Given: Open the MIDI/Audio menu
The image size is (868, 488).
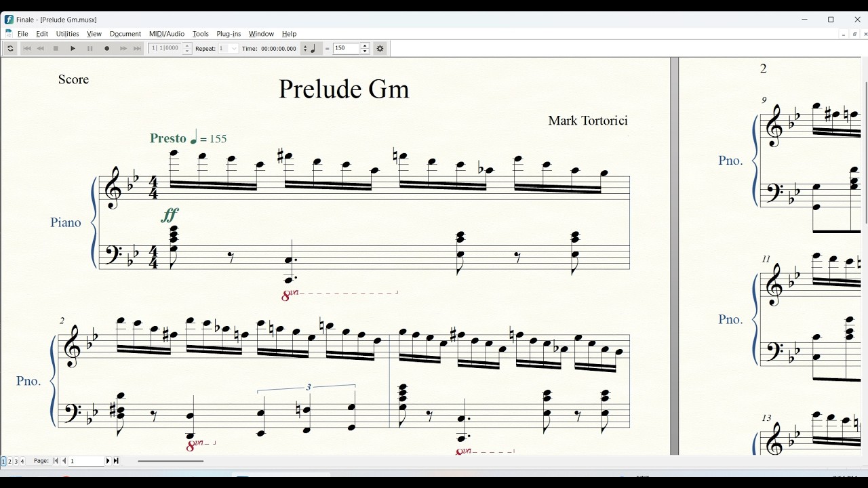Looking at the screenshot, I should (x=167, y=34).
